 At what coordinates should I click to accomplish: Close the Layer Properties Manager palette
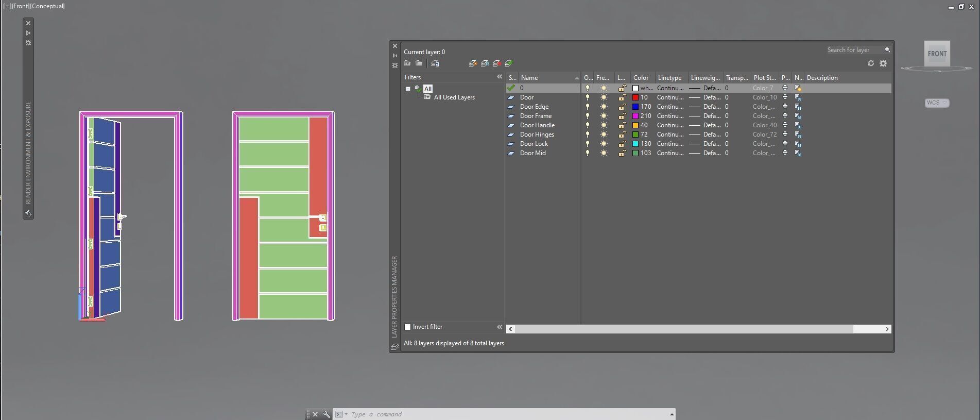pos(395,46)
